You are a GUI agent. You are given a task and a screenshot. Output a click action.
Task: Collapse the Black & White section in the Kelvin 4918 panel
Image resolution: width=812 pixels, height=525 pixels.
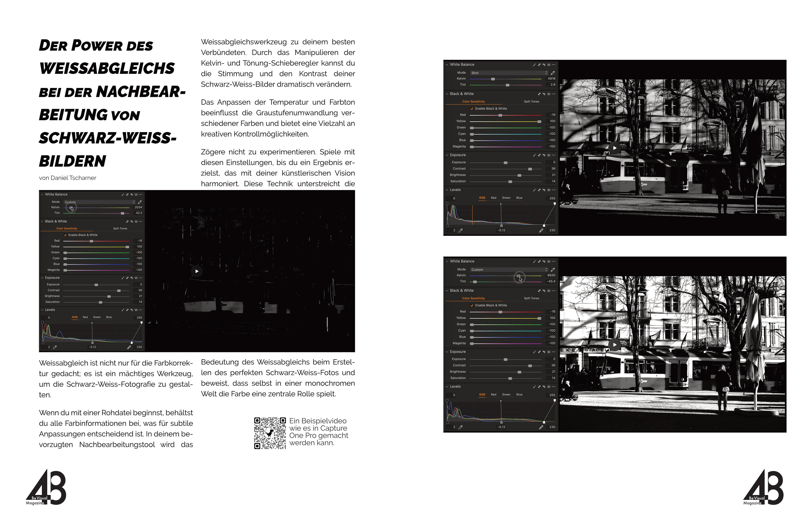(447, 94)
